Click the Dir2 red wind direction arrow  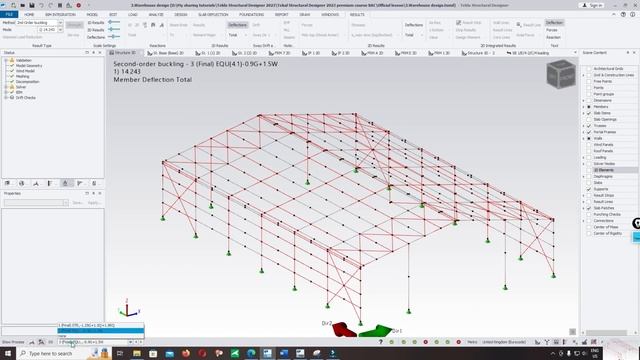click(344, 329)
